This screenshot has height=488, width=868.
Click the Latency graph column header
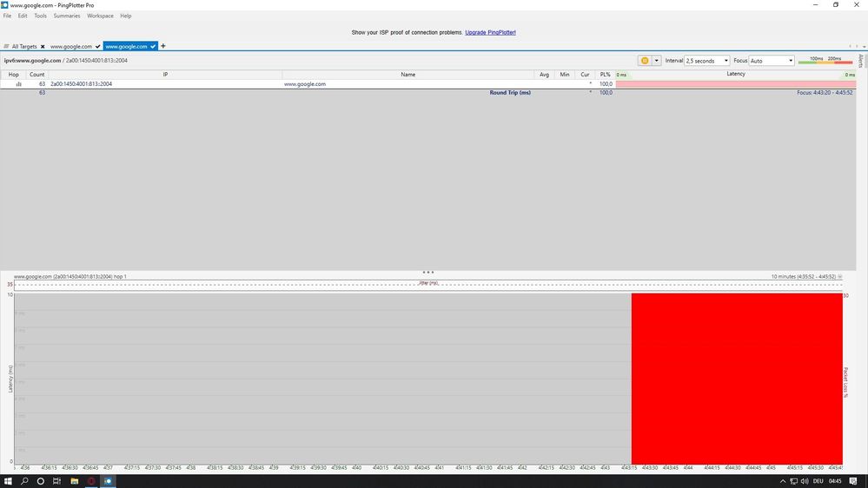point(736,74)
